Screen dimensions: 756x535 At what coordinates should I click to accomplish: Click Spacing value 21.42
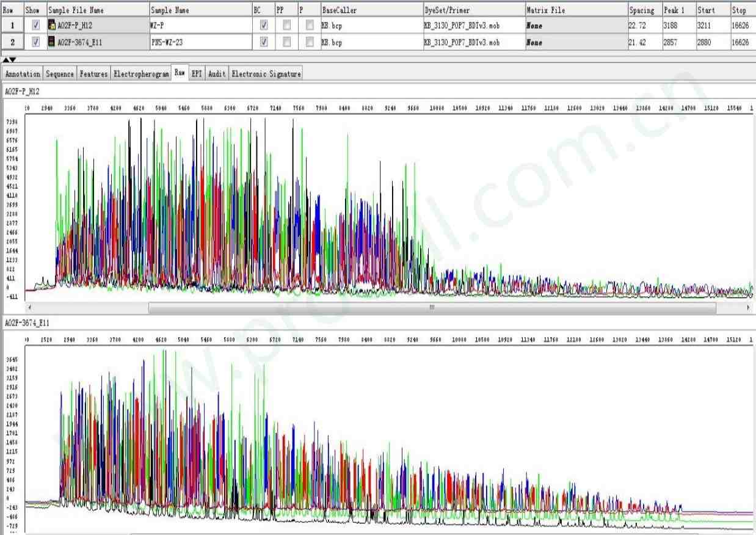tap(644, 42)
